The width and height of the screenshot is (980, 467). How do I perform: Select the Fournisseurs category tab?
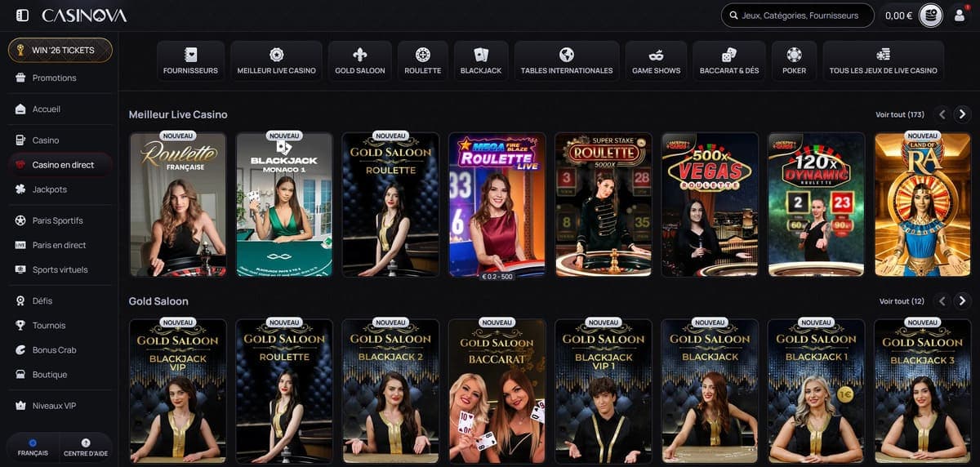point(190,61)
